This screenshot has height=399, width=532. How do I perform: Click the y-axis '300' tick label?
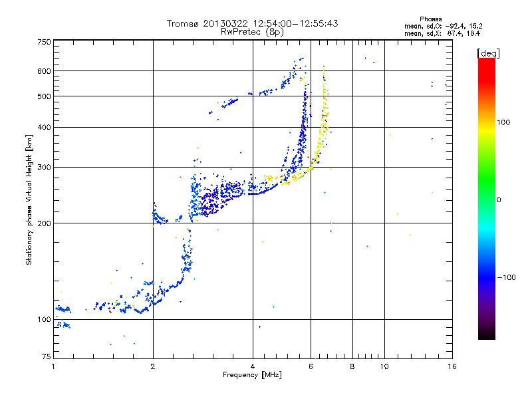pos(44,168)
